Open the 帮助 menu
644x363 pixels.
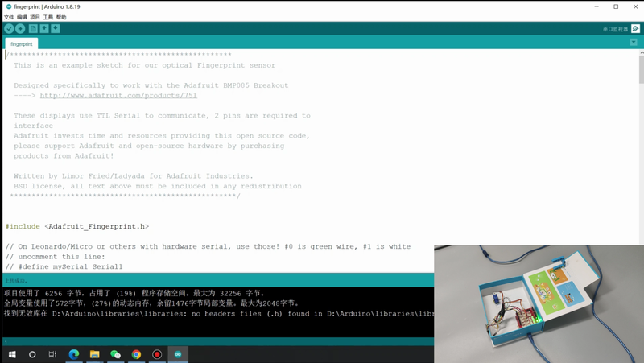[61, 17]
